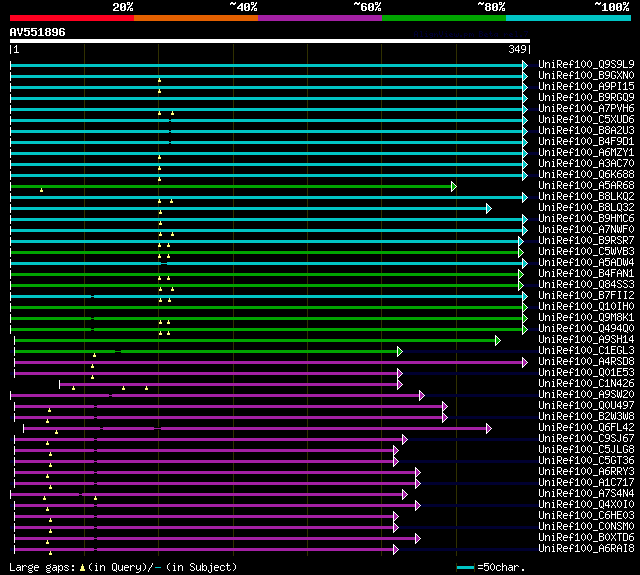Open UniRef100_C5GT36 hit
The image size is (640, 575).
(586, 461)
